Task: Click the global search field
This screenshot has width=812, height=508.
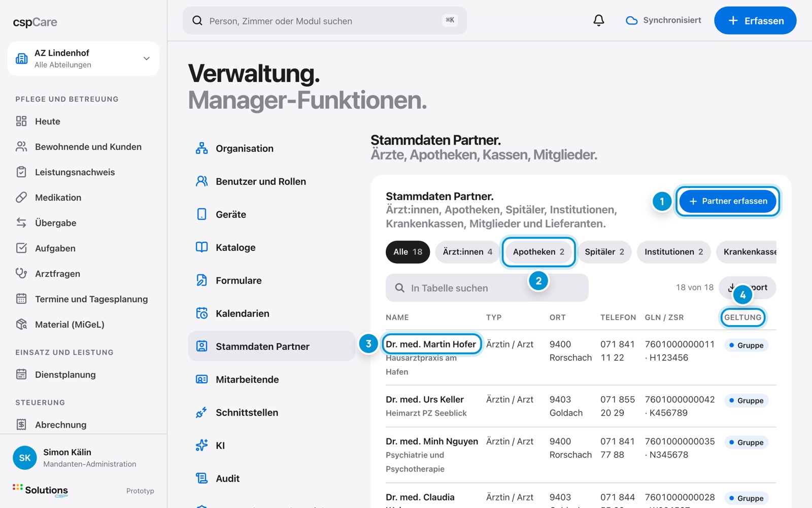Action: [x=325, y=20]
